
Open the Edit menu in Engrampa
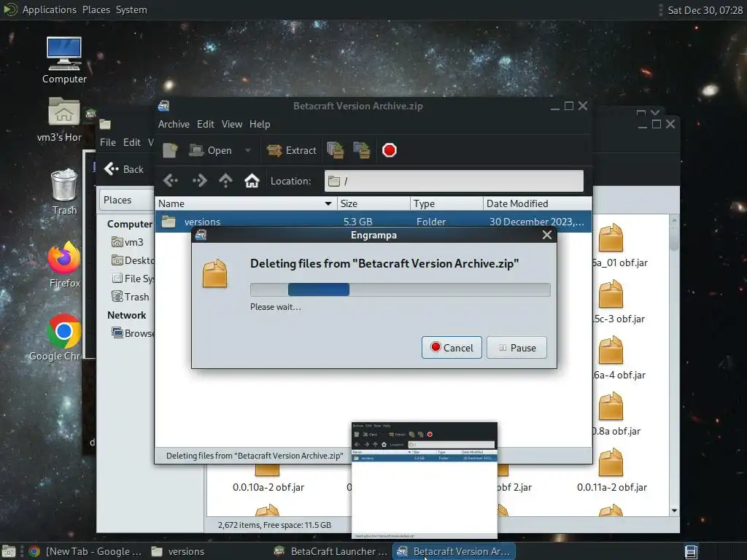coord(205,124)
